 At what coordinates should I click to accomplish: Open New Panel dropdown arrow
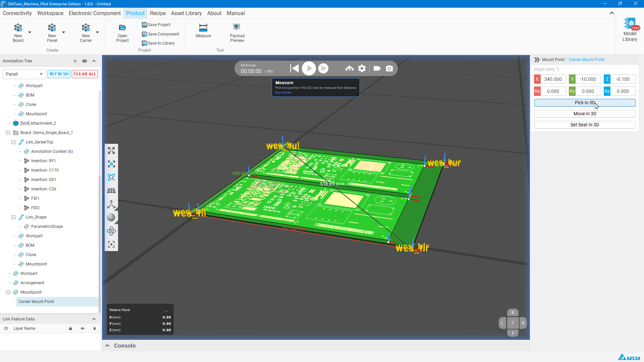pos(63,33)
